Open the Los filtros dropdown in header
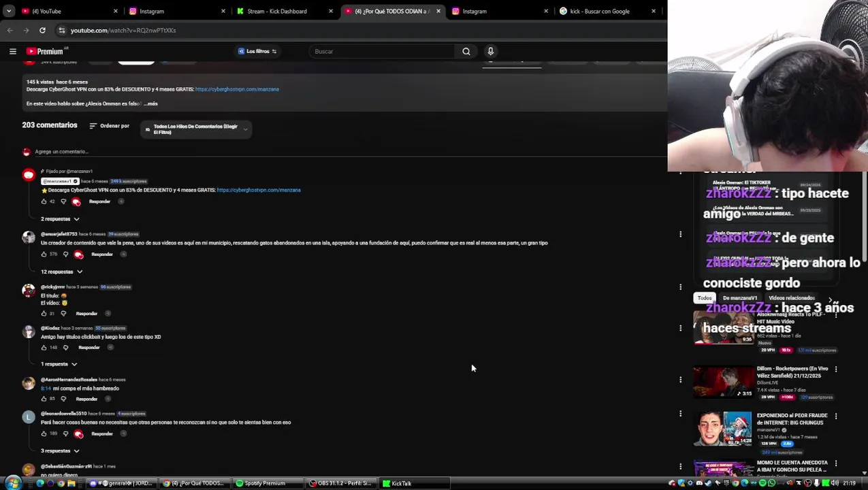The height and width of the screenshot is (490, 868). 257,51
